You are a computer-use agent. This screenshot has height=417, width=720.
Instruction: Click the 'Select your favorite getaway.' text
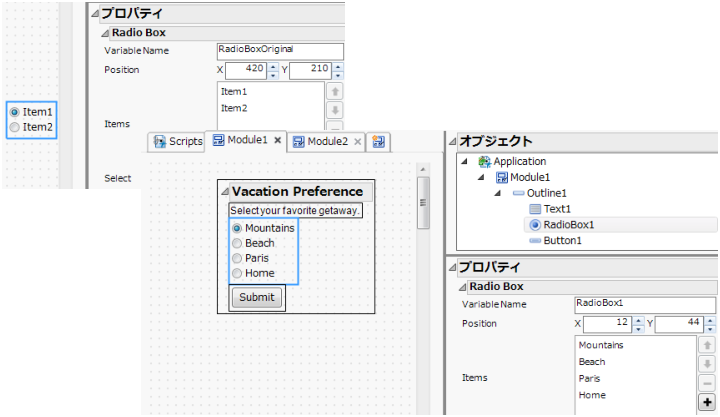294,211
